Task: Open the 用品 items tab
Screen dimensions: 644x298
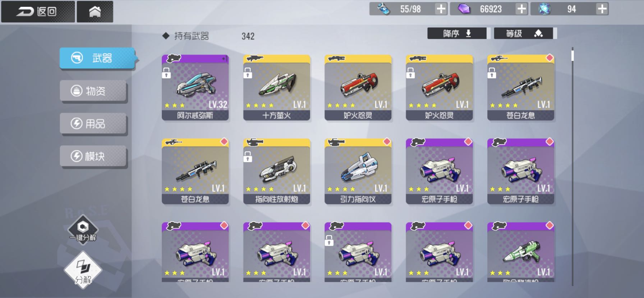Action: coord(93,123)
